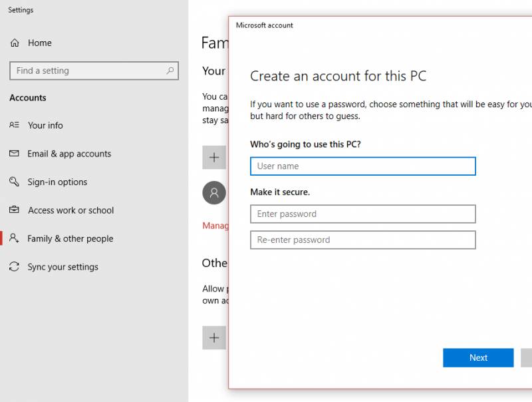The image size is (532, 402).
Task: Click the Re-enter password field
Action: (x=363, y=240)
